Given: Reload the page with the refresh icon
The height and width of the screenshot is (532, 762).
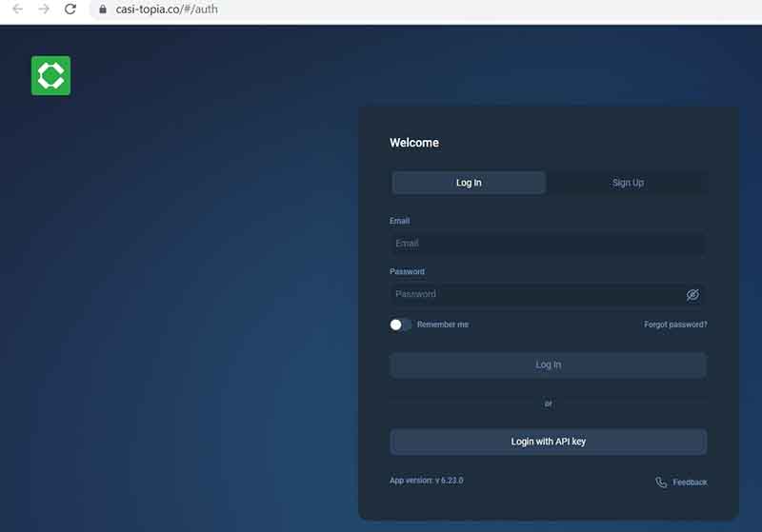Looking at the screenshot, I should [x=70, y=10].
